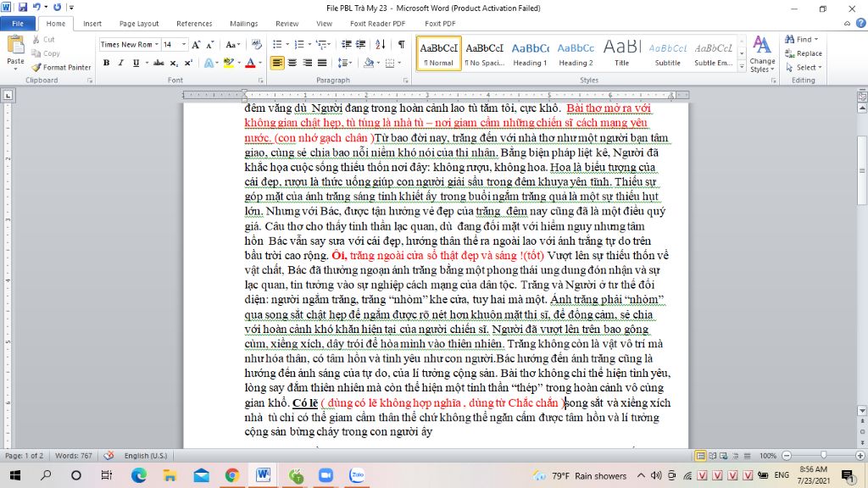Open the Change Case dropdown

pos(232,44)
